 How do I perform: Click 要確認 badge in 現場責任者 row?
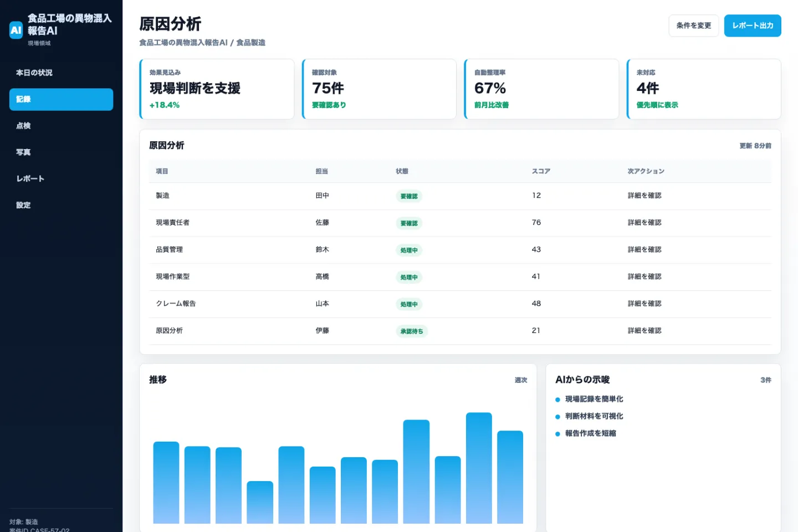[x=409, y=223]
